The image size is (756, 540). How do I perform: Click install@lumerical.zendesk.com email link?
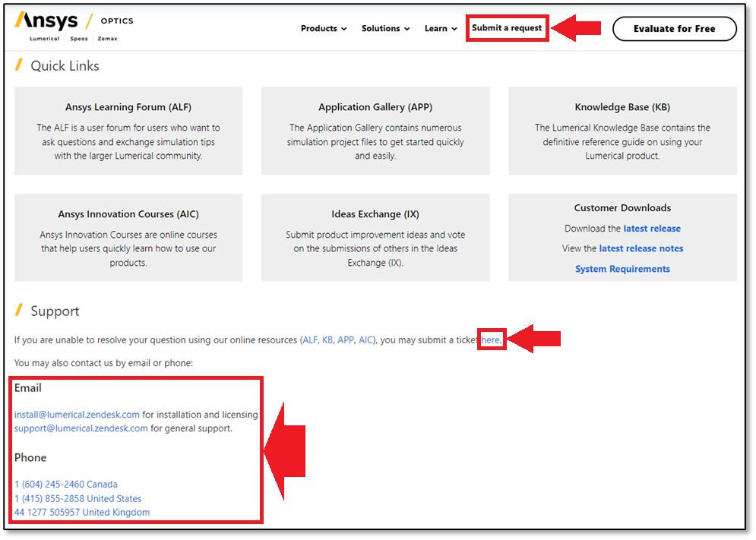[x=77, y=415]
